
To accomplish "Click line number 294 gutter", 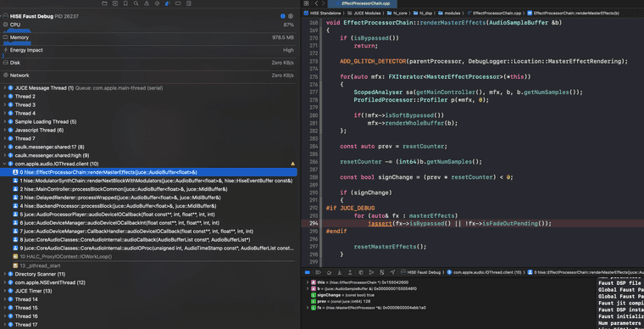I will tap(314, 224).
